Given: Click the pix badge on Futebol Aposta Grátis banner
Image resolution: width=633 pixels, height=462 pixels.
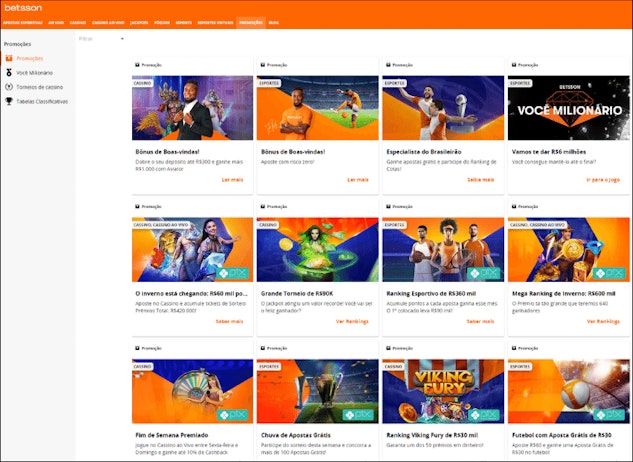Looking at the screenshot, I should [x=609, y=415].
